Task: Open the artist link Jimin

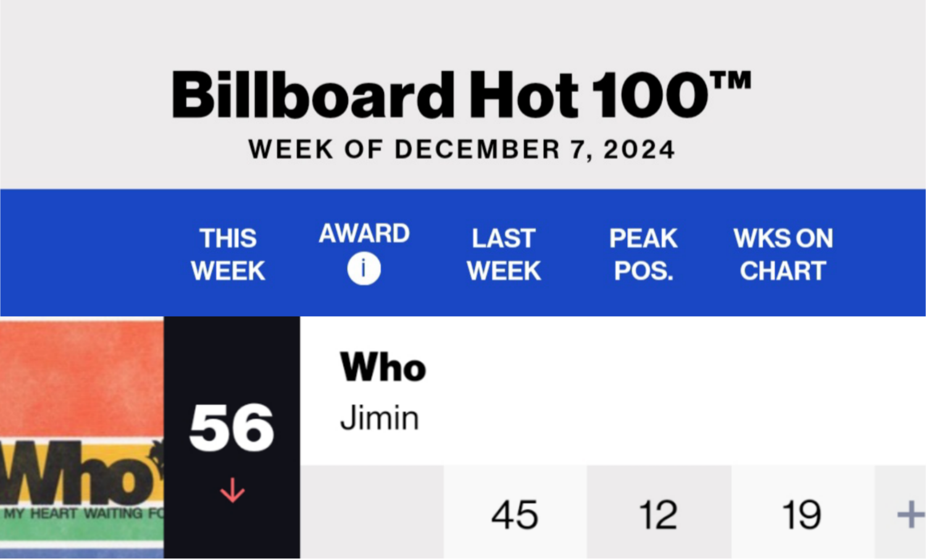Action: tap(380, 418)
